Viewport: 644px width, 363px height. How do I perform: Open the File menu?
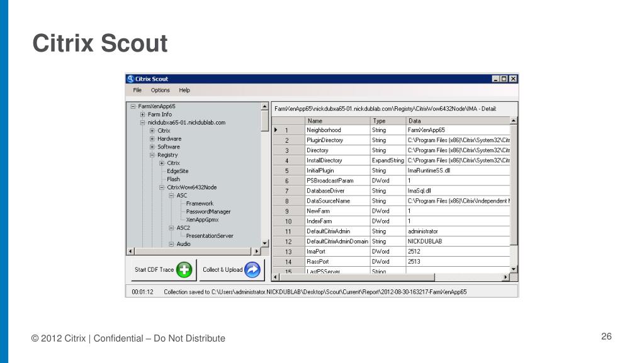pyautogui.click(x=137, y=90)
